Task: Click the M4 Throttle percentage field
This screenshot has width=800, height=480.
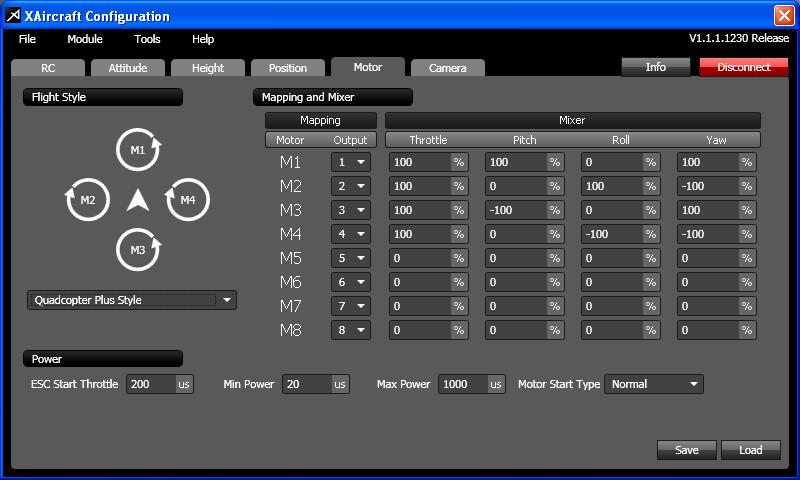Action: pos(429,234)
